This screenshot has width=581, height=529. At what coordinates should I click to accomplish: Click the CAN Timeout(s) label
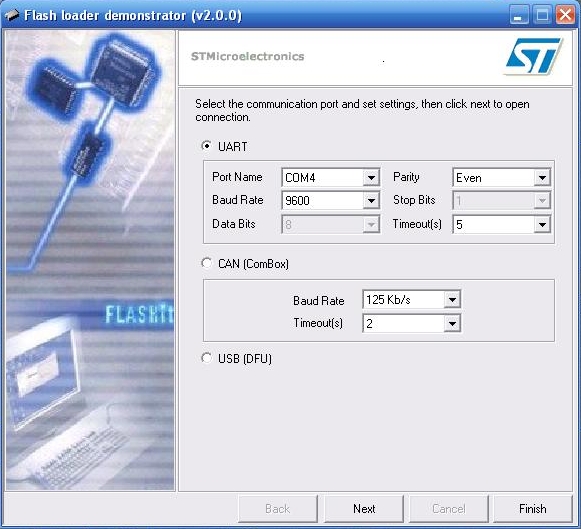[x=318, y=323]
